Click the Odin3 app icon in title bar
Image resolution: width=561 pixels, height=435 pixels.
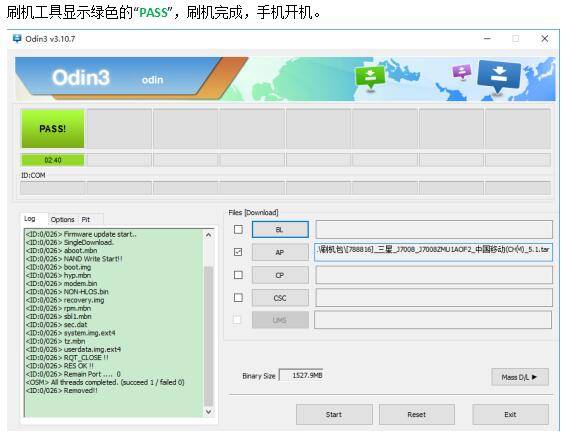[17, 39]
